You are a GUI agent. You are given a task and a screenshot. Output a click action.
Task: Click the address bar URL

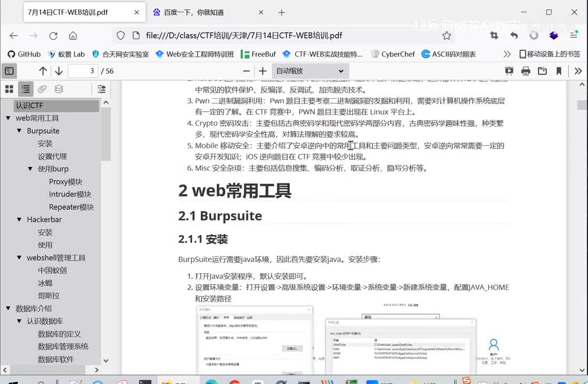tap(244, 36)
